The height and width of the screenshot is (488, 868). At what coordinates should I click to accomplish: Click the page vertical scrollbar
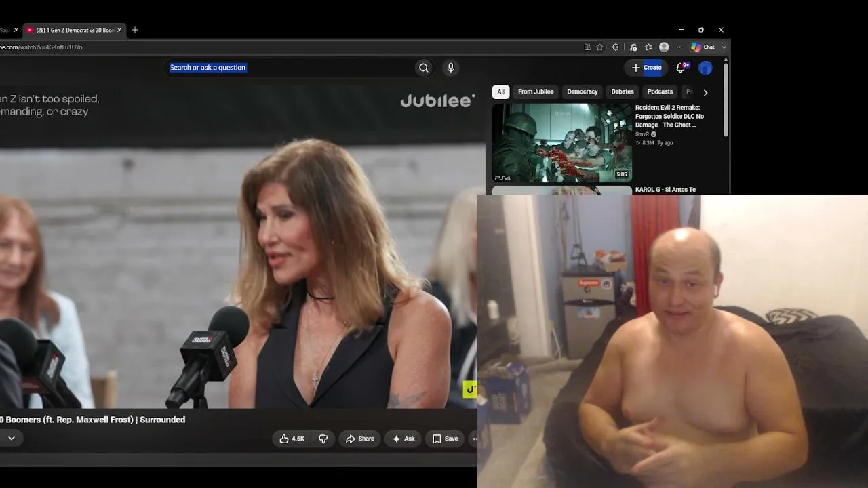pyautogui.click(x=726, y=99)
